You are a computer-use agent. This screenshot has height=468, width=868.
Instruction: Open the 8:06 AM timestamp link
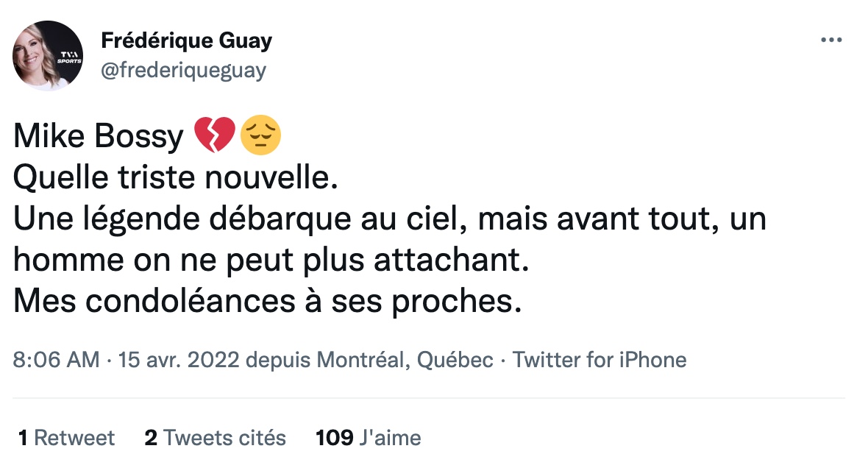tap(56, 360)
